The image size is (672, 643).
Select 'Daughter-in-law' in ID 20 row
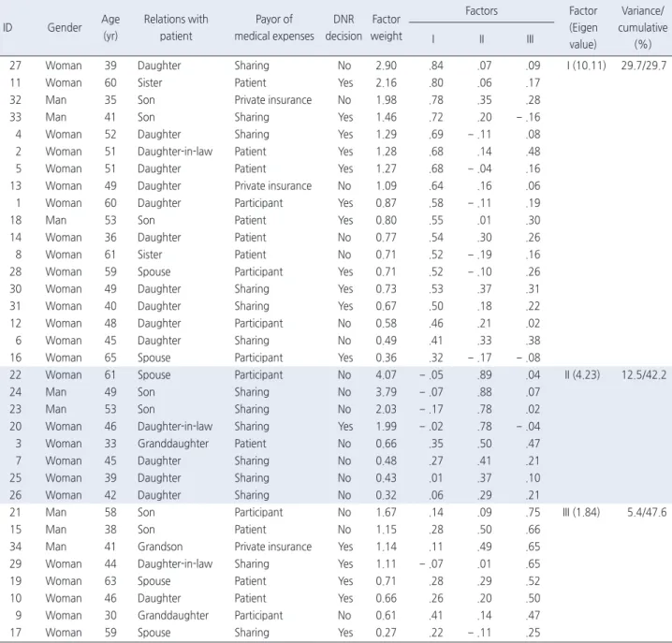point(175,427)
